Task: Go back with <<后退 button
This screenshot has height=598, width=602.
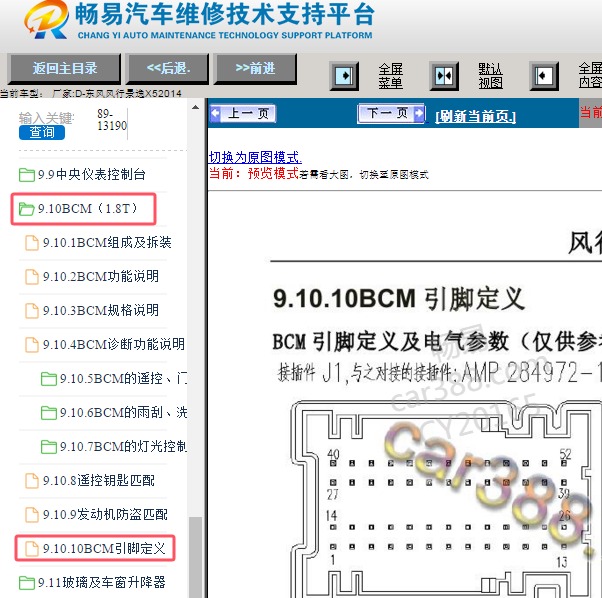Action: 168,69
